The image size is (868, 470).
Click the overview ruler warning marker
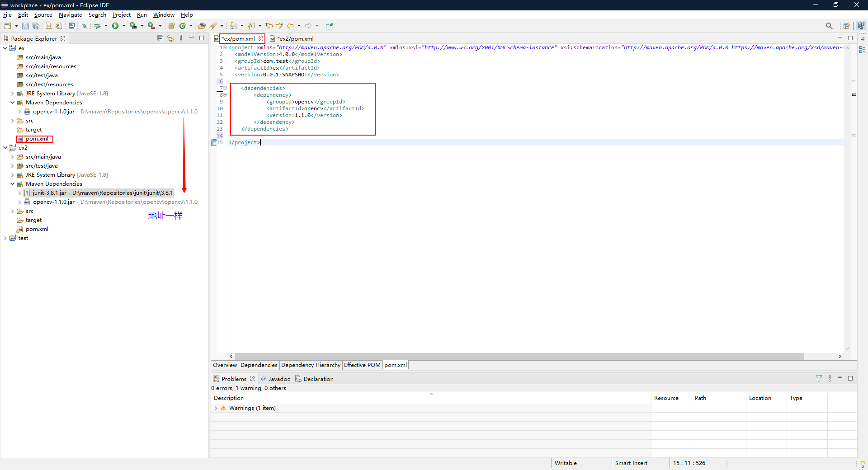pyautogui.click(x=854, y=94)
